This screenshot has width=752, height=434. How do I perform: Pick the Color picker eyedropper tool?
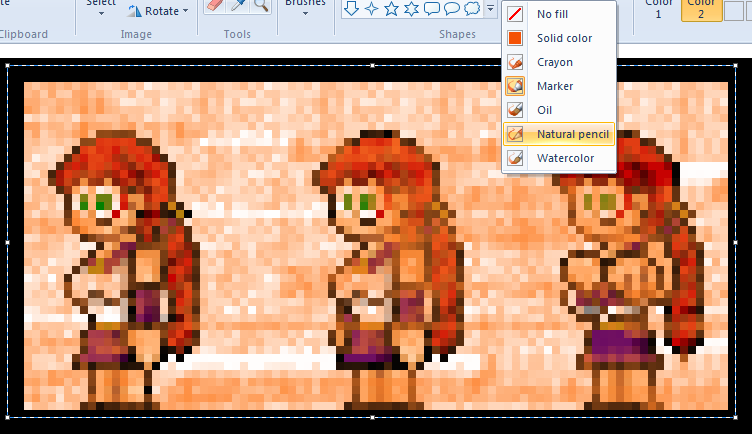pos(238,6)
